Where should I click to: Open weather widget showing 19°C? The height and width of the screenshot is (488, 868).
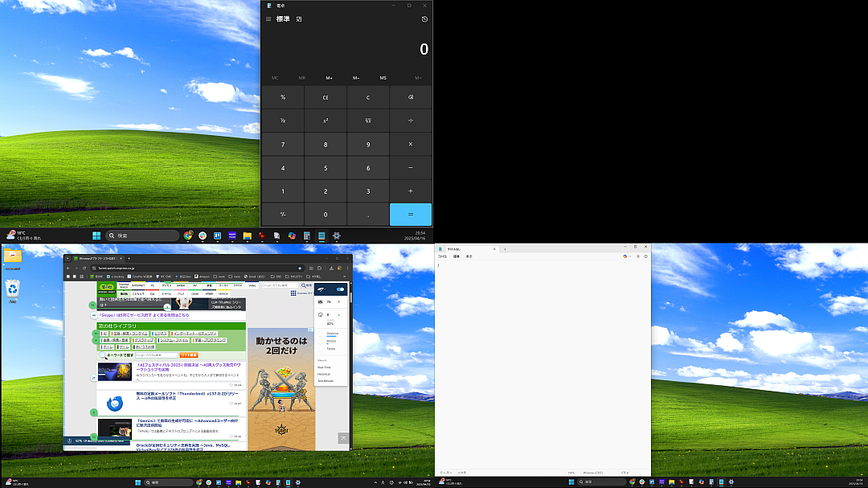point(23,236)
